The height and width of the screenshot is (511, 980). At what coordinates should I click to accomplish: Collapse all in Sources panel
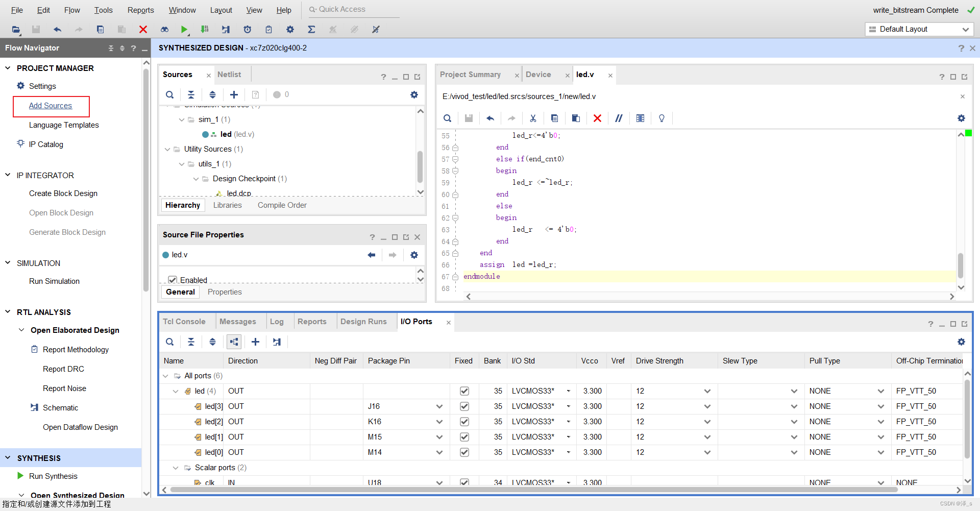pyautogui.click(x=191, y=94)
